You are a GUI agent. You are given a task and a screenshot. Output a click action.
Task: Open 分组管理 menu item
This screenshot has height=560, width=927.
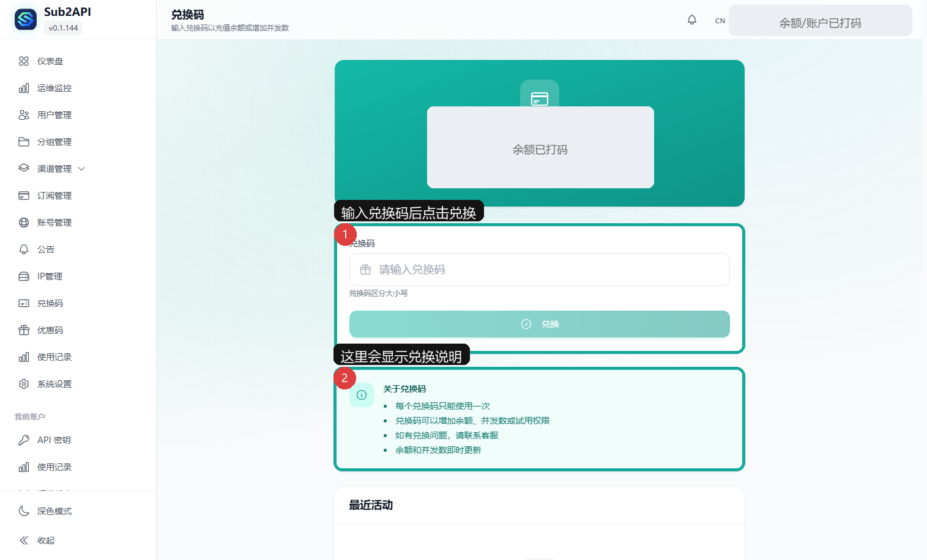point(78,142)
